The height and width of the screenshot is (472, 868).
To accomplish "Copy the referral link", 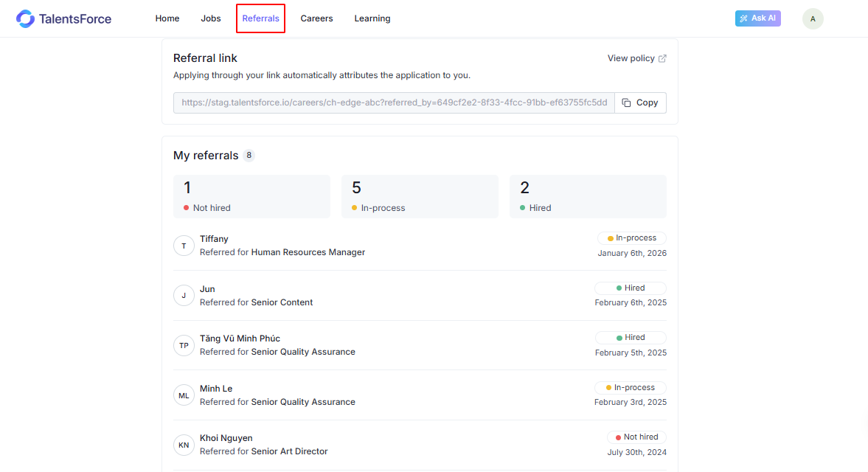I will click(640, 103).
